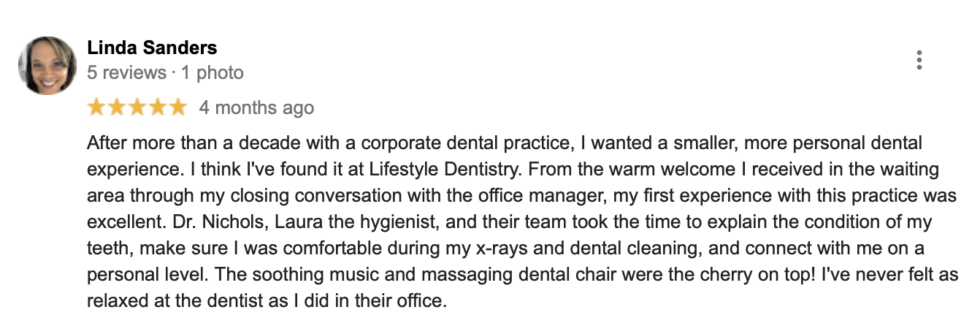Click the opening words 'After more than a decade'

(x=169, y=143)
